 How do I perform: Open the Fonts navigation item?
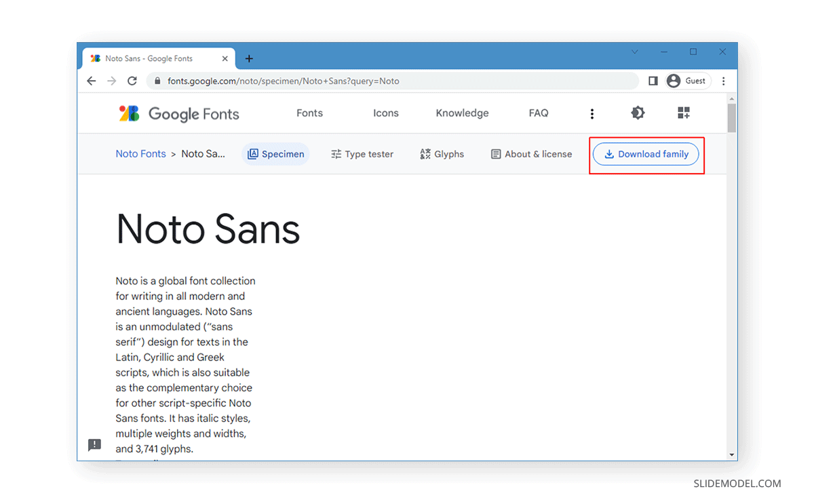coord(309,113)
